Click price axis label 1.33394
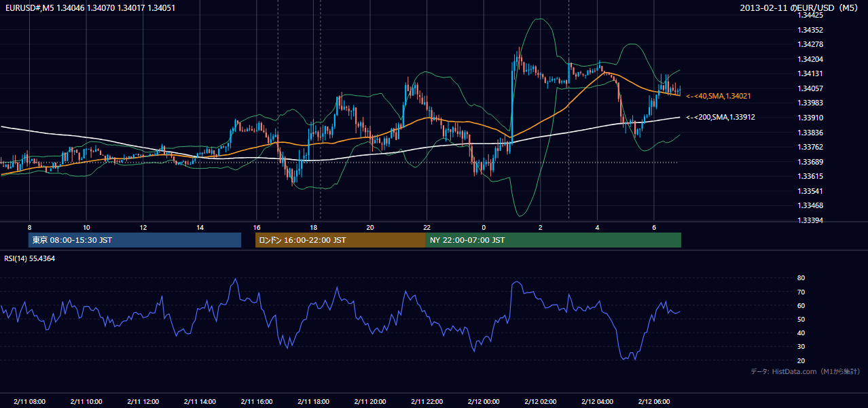This screenshot has width=868, height=408. (x=810, y=220)
